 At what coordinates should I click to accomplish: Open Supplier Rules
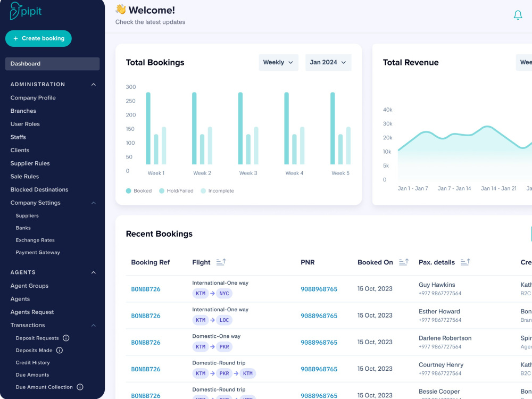pyautogui.click(x=30, y=163)
